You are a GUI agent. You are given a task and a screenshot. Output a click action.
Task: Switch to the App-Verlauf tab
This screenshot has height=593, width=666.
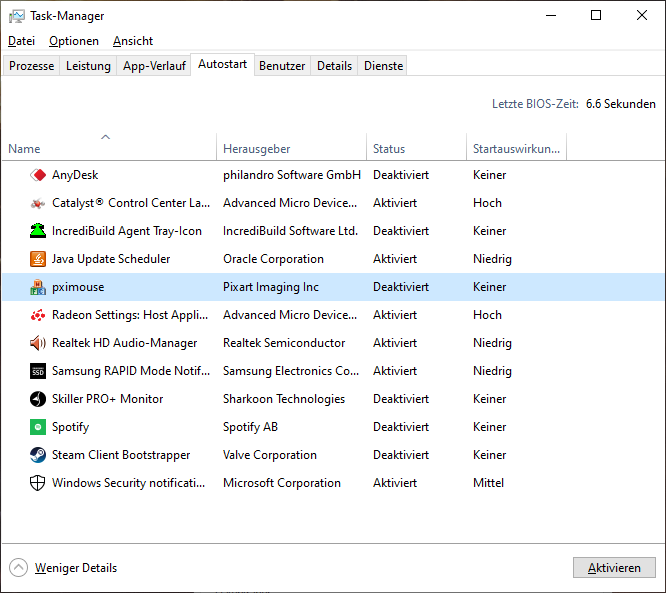(154, 66)
